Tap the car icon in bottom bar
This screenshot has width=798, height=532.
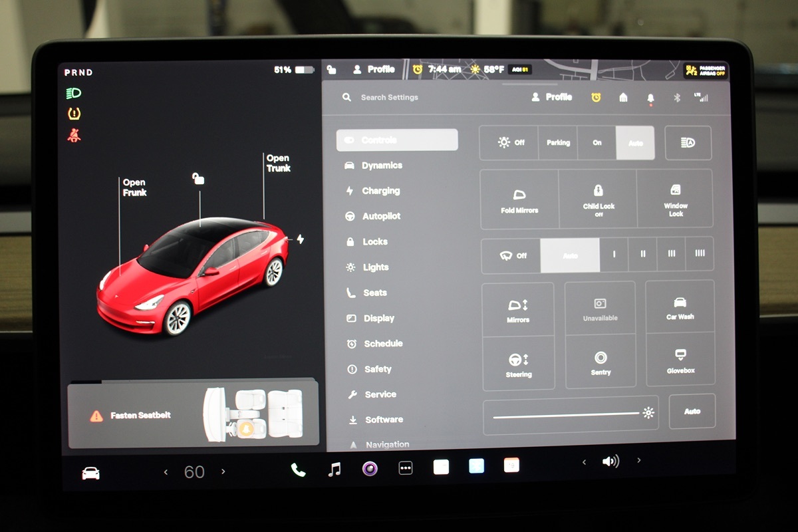[x=90, y=473]
